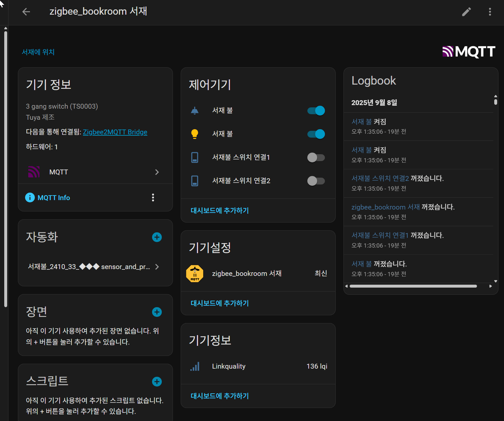Screen dimensions: 504x421
Task: Add new script with 스크립트 plus icon
Action: click(157, 382)
